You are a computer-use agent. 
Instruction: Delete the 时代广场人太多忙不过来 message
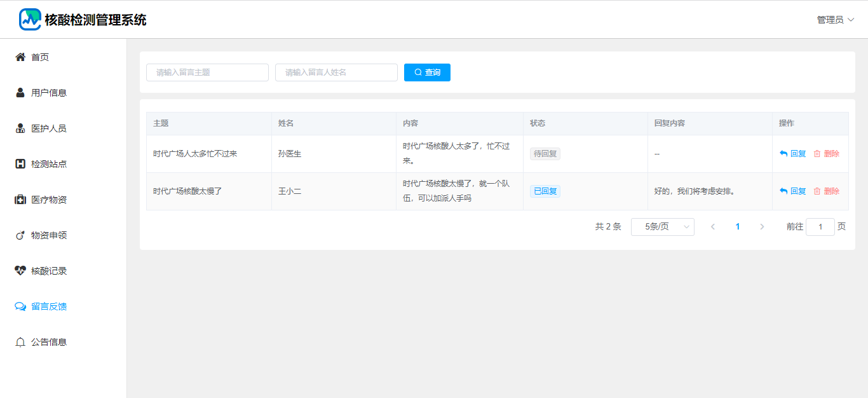point(827,154)
